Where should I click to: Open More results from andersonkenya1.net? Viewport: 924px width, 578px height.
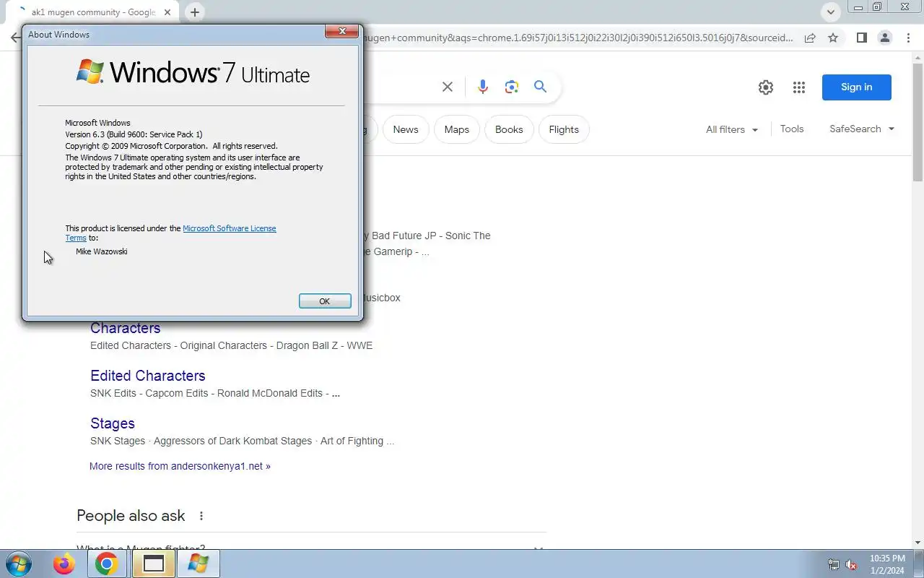[x=180, y=466]
